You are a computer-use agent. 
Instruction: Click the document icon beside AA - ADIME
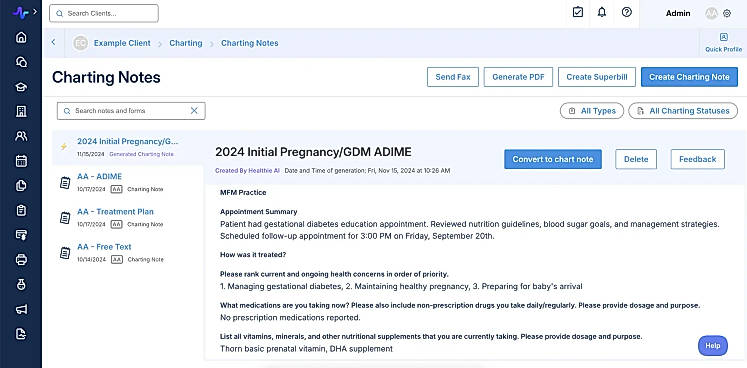point(65,183)
